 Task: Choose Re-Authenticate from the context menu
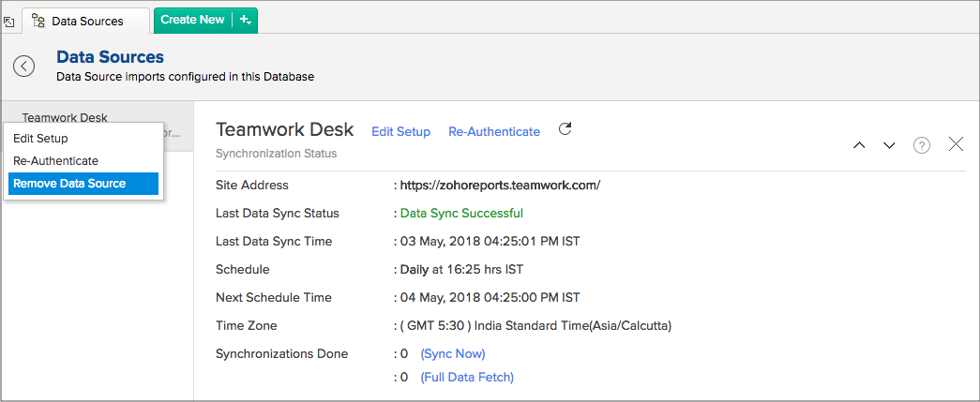(x=55, y=161)
